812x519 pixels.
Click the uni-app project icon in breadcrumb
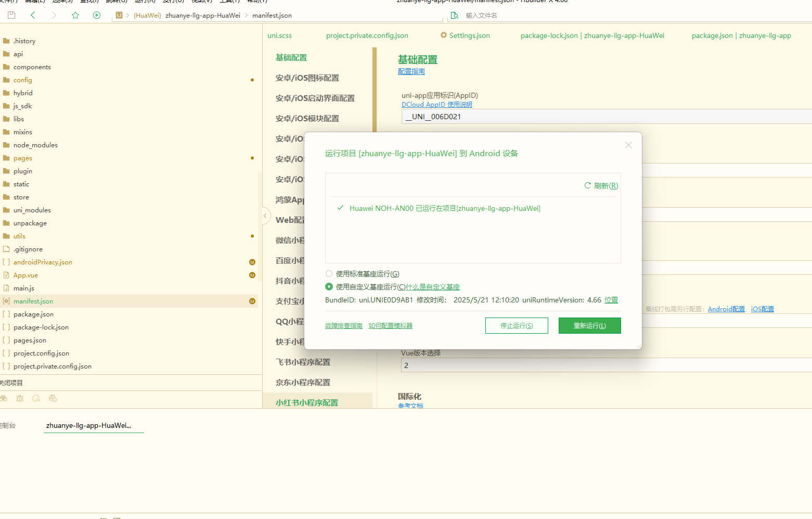pos(119,15)
